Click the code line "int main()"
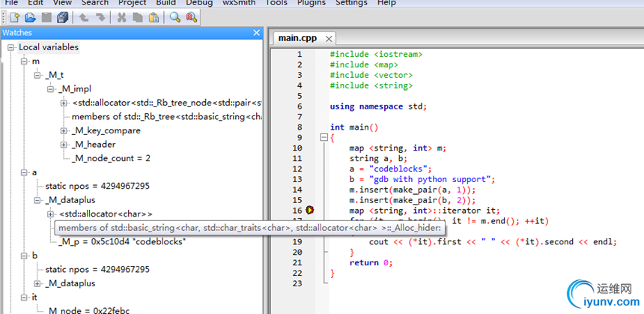This screenshot has height=314, width=644. point(354,127)
